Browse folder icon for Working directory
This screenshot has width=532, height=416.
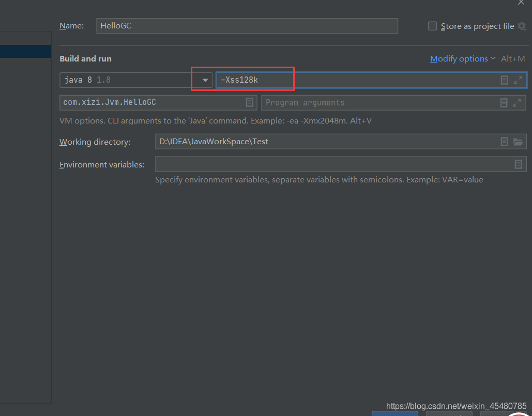518,142
